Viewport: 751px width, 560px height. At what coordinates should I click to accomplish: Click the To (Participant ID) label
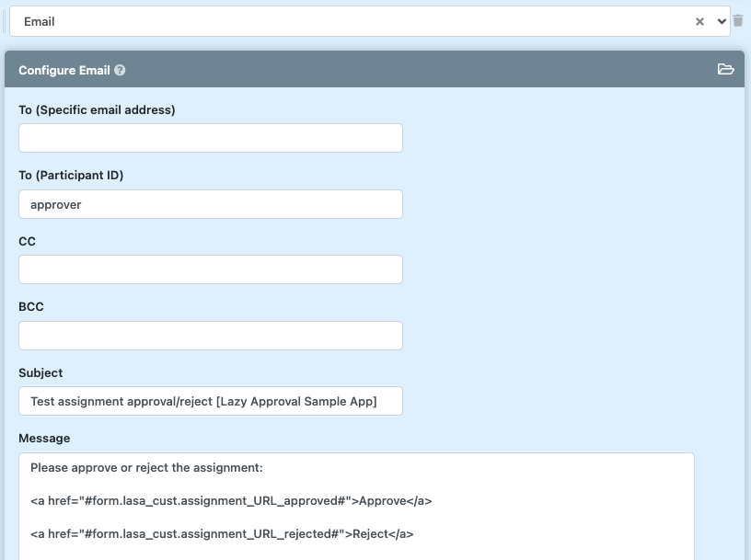(x=71, y=176)
